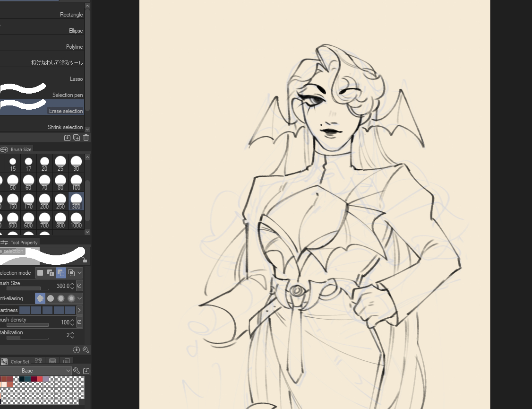Set selection mode to New selection
Viewport: 532px width, 409px height.
41,273
